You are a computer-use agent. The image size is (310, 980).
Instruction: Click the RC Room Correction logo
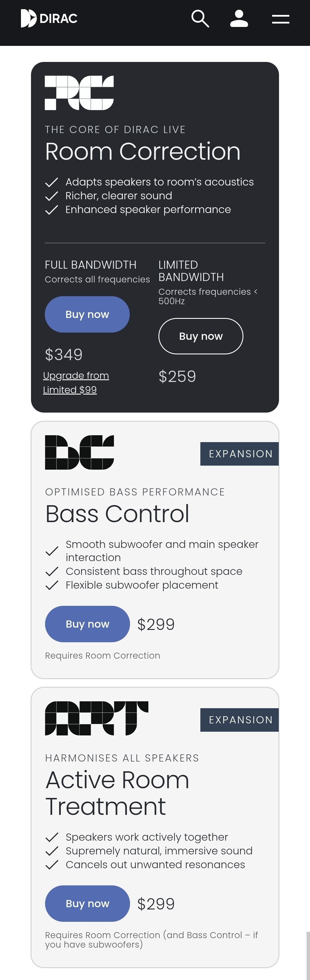[79, 93]
